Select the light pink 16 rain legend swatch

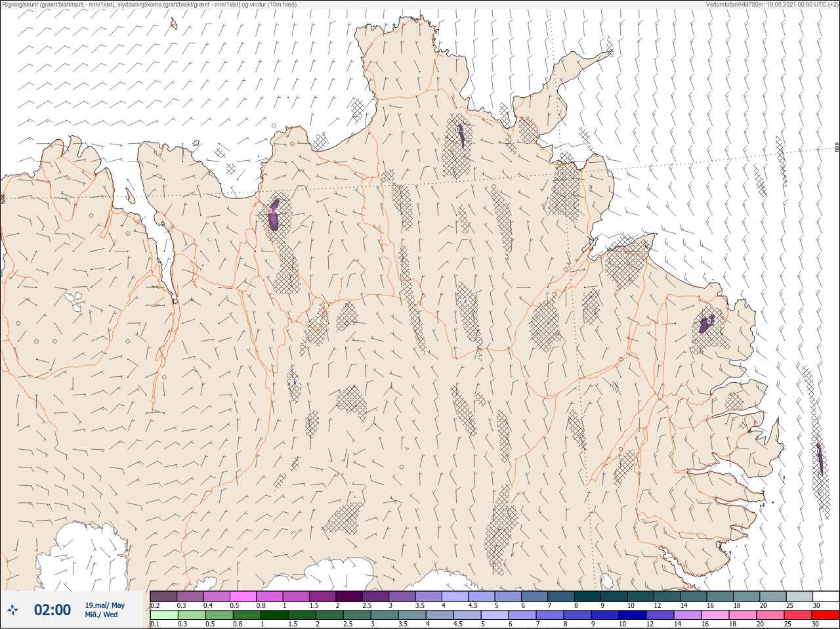pos(715,615)
